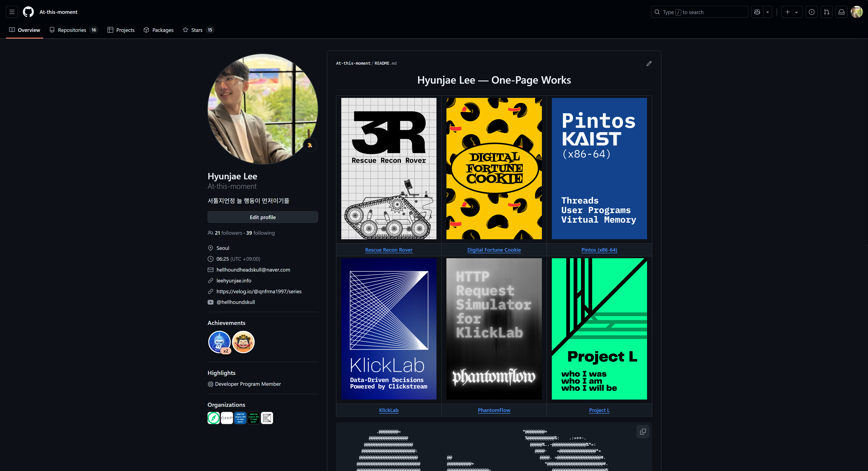Viewport: 868px width, 471px height.
Task: Click the GitHub logo homepage icon
Action: tap(28, 12)
